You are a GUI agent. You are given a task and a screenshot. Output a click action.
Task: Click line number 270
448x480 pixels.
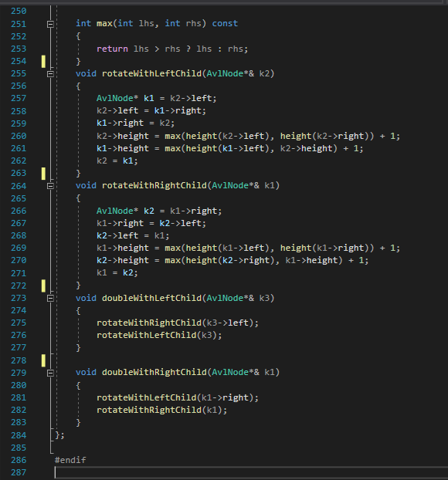19,260
